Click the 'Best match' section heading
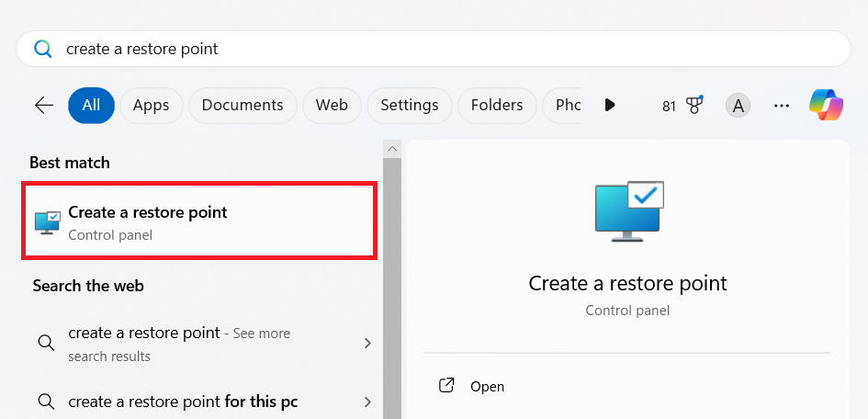Image resolution: width=868 pixels, height=419 pixels. click(70, 163)
